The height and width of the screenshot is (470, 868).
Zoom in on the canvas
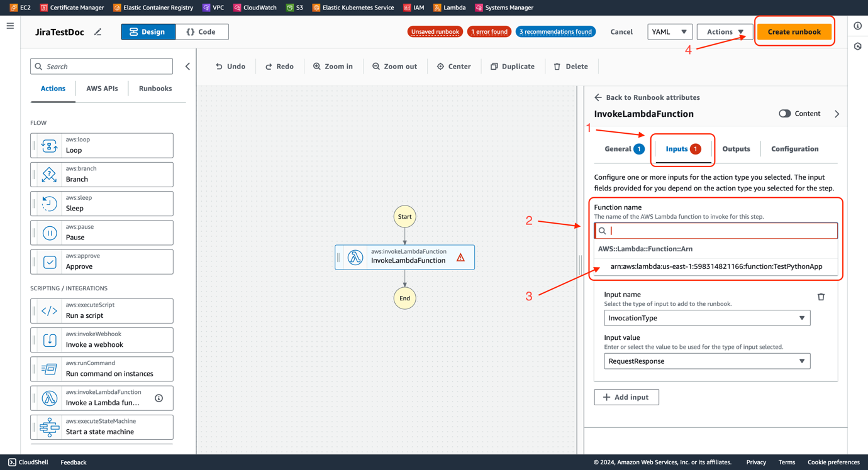coord(333,67)
